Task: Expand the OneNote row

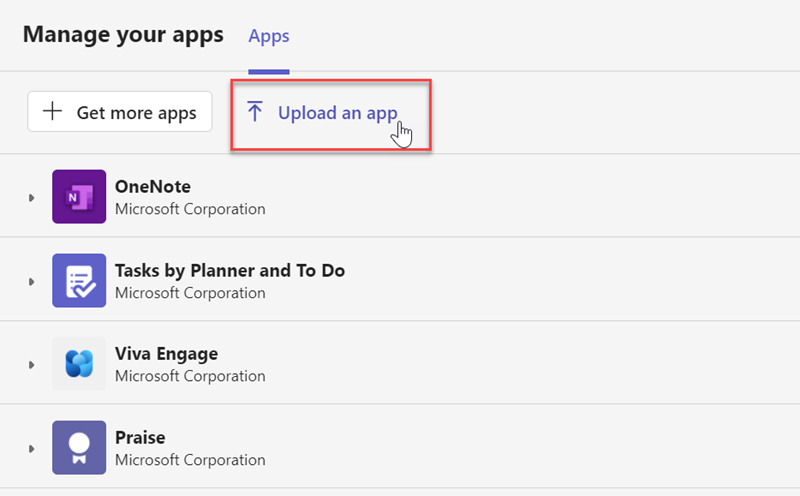Action: (32, 197)
